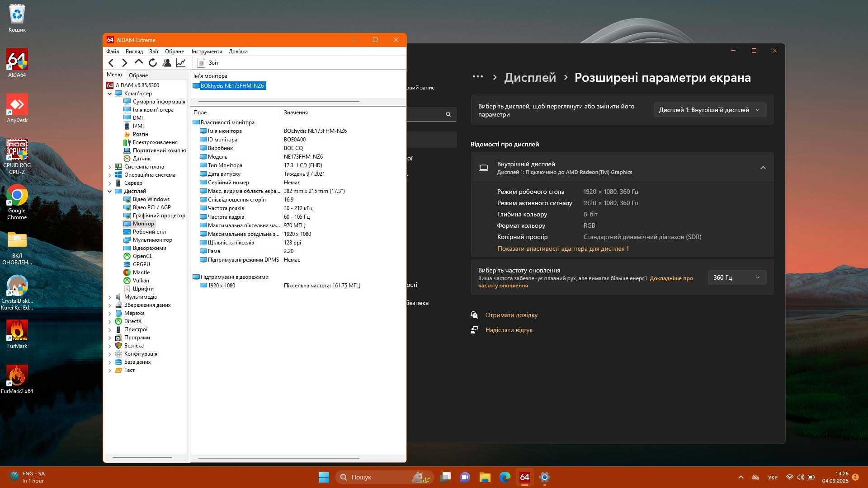
Task: Click the Refresh icon in AIDA64 toolbar
Action: [x=153, y=63]
